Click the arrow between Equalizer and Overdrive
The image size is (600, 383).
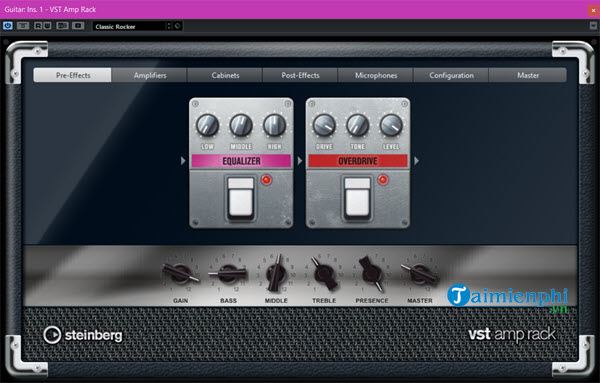tap(300, 161)
